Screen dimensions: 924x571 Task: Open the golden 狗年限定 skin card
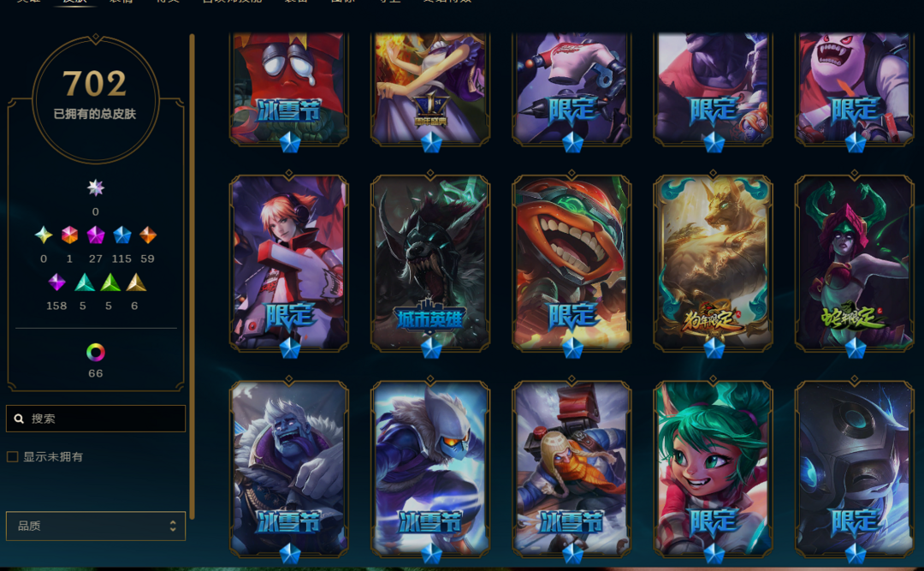pyautogui.click(x=713, y=264)
